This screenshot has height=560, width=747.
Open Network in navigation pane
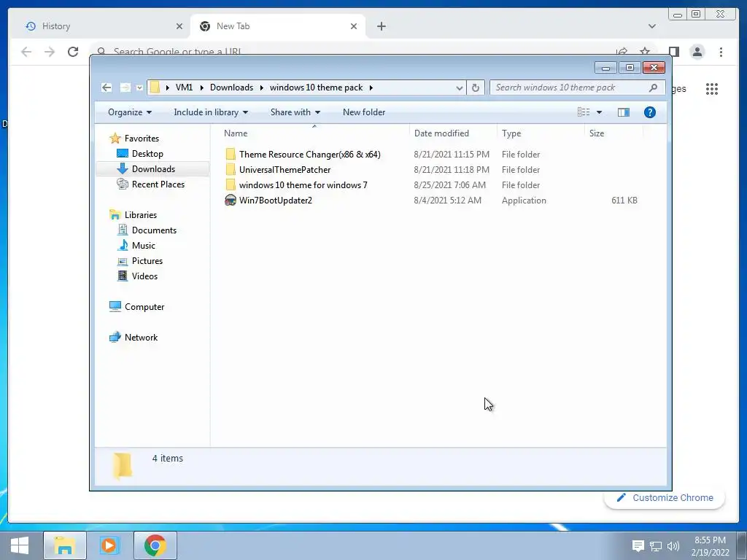point(141,337)
